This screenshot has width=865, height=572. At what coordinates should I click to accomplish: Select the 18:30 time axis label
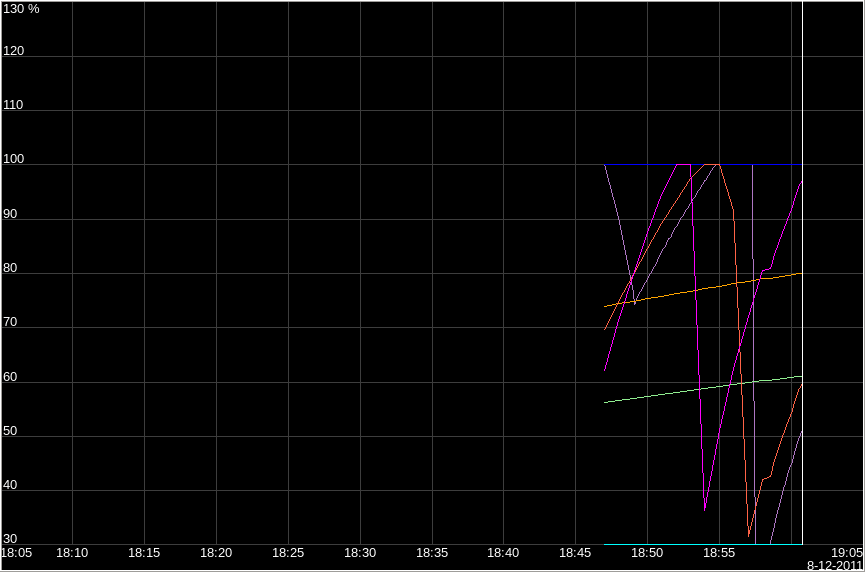[360, 552]
